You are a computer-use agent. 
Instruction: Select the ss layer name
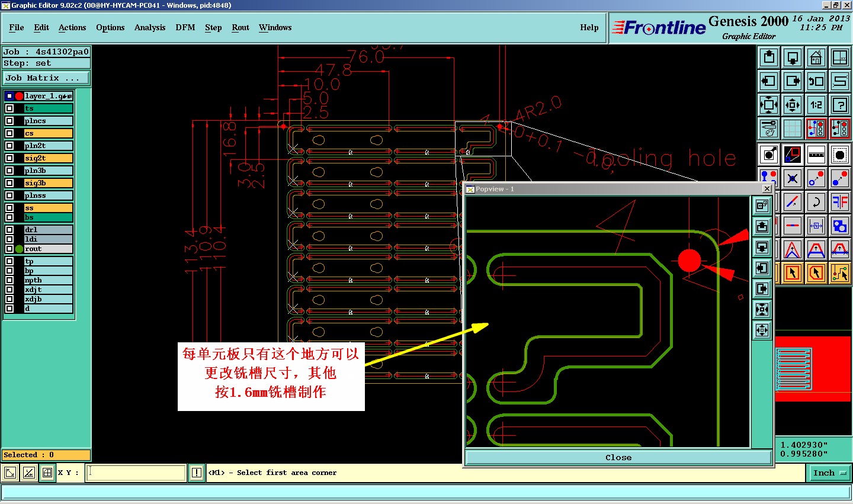(x=49, y=208)
